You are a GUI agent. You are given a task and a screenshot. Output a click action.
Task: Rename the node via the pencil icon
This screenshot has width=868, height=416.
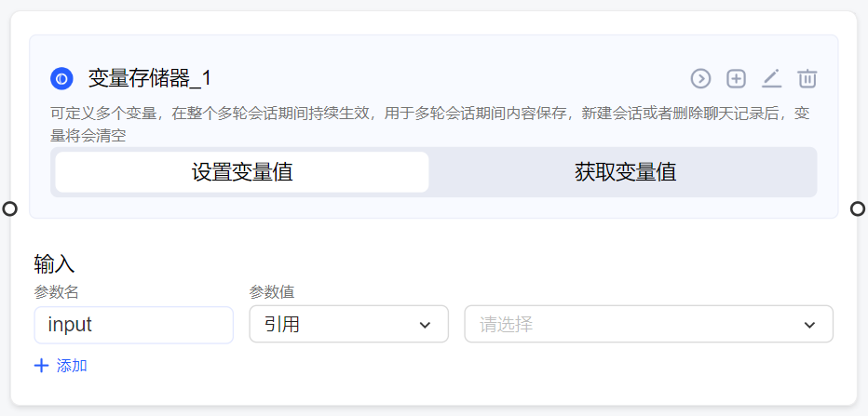(771, 78)
